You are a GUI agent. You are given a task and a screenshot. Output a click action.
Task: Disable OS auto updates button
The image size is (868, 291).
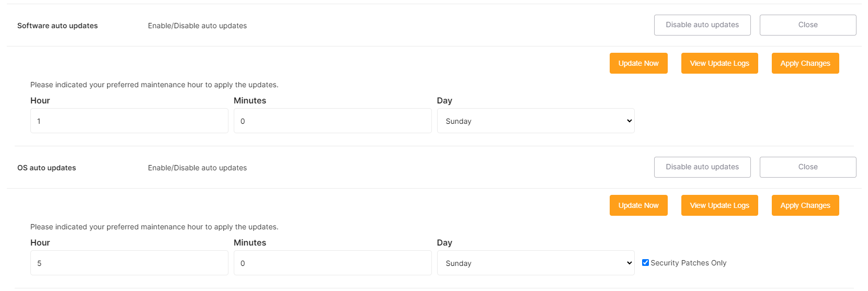(x=702, y=167)
